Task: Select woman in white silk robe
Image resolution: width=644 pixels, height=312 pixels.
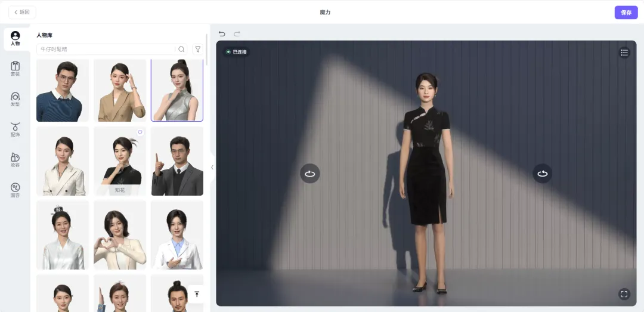Action: [x=63, y=235]
